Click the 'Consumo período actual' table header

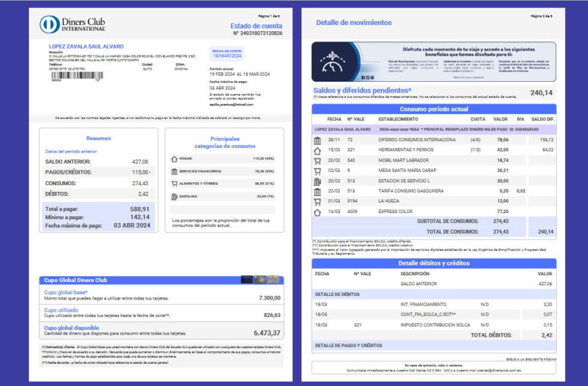[x=434, y=109]
